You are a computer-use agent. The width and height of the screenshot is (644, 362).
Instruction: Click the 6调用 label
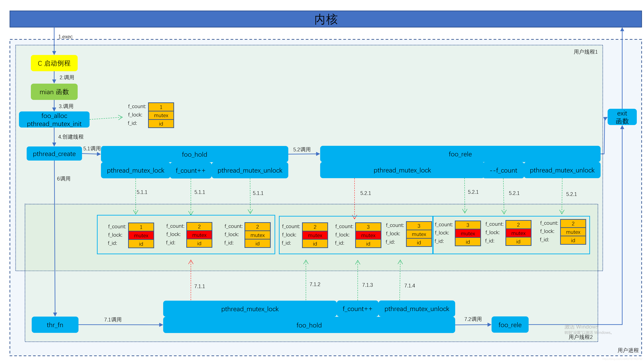click(x=64, y=179)
